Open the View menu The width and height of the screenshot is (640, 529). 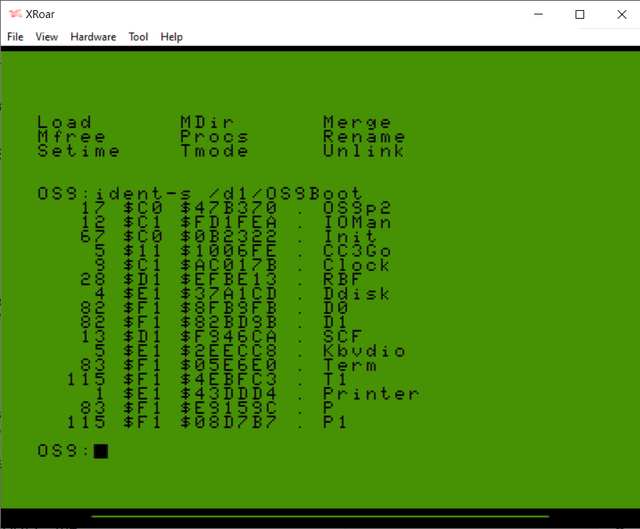coord(47,37)
